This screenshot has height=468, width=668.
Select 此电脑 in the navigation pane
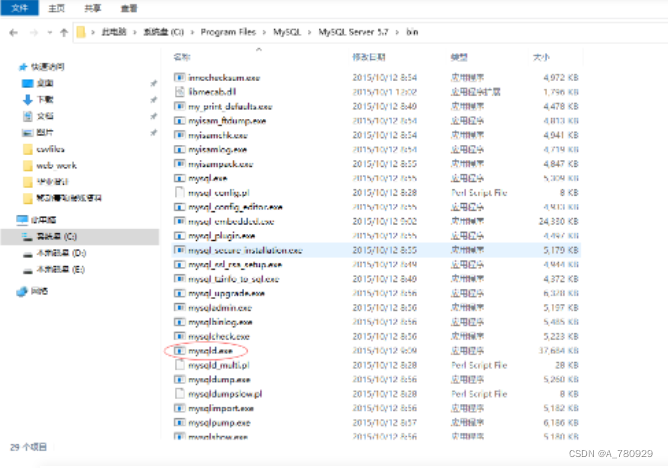[x=43, y=220]
